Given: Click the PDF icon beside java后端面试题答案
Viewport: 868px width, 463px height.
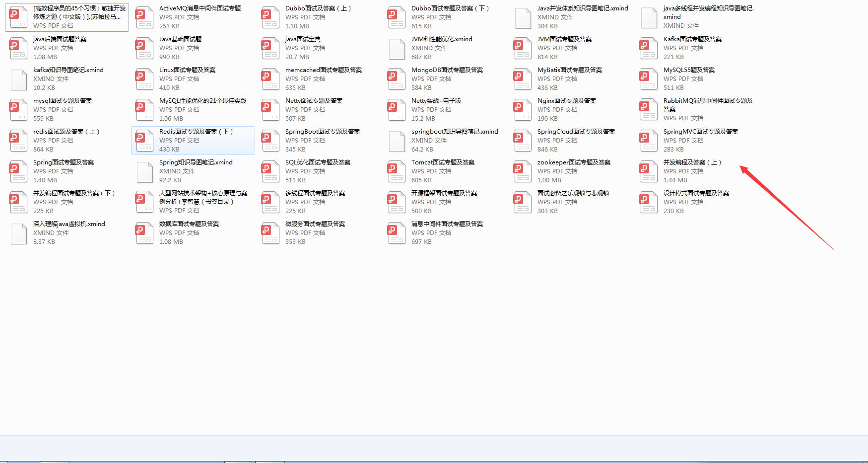Looking at the screenshot, I should tap(18, 48).
